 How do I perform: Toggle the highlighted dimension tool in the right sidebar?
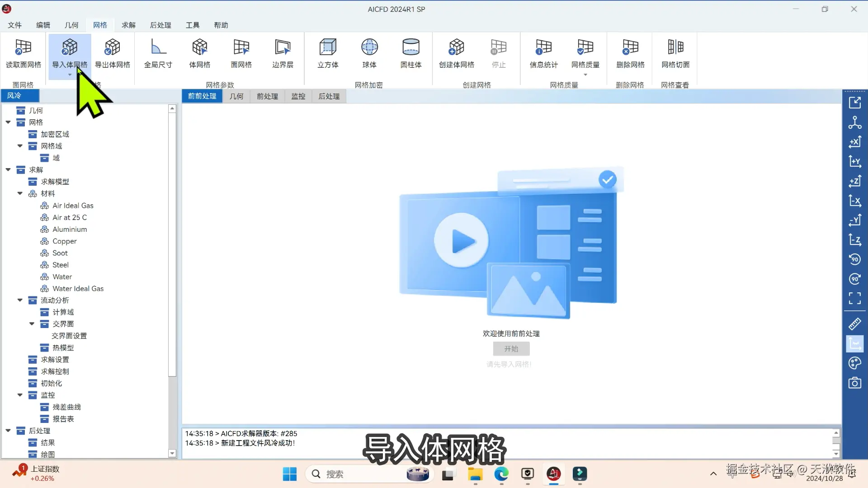pyautogui.click(x=854, y=344)
